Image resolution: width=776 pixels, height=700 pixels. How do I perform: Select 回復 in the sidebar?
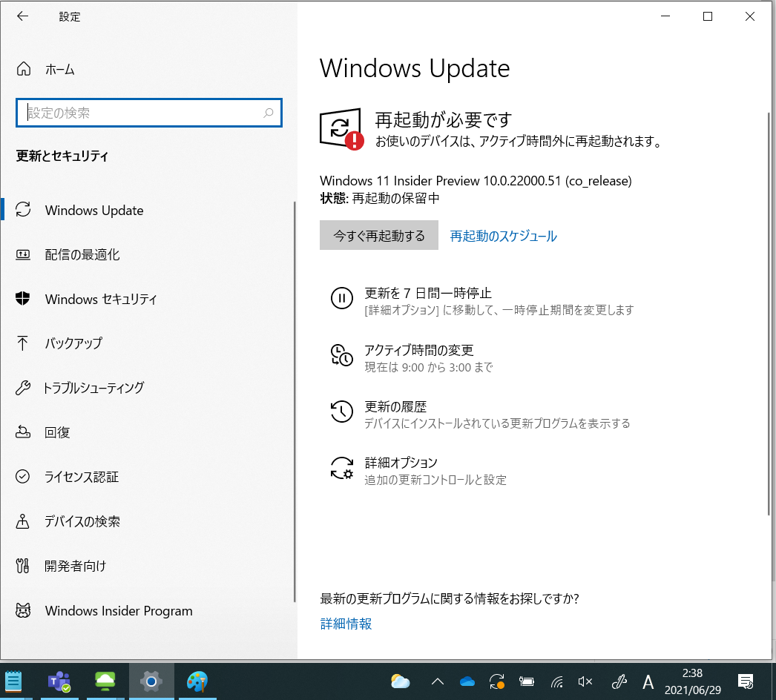(57, 432)
